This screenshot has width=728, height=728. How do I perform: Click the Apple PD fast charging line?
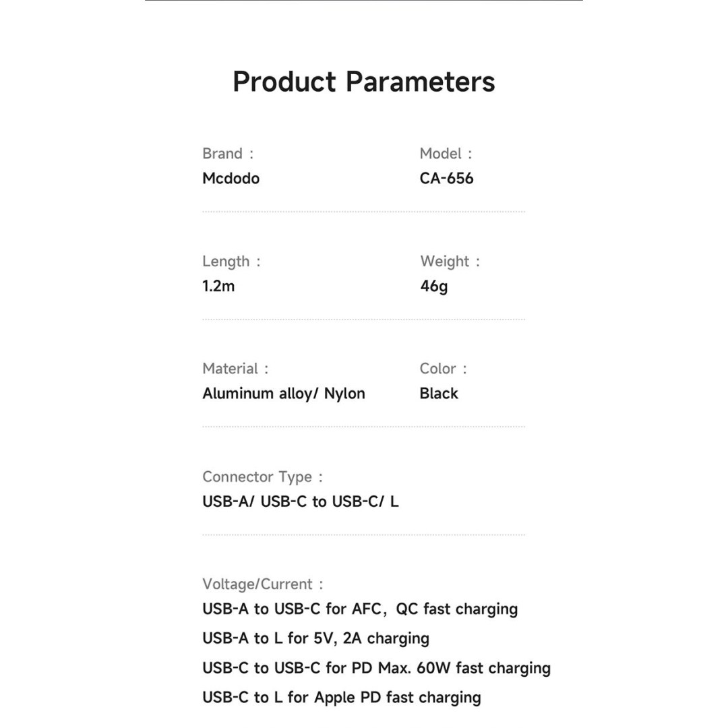coord(342,698)
